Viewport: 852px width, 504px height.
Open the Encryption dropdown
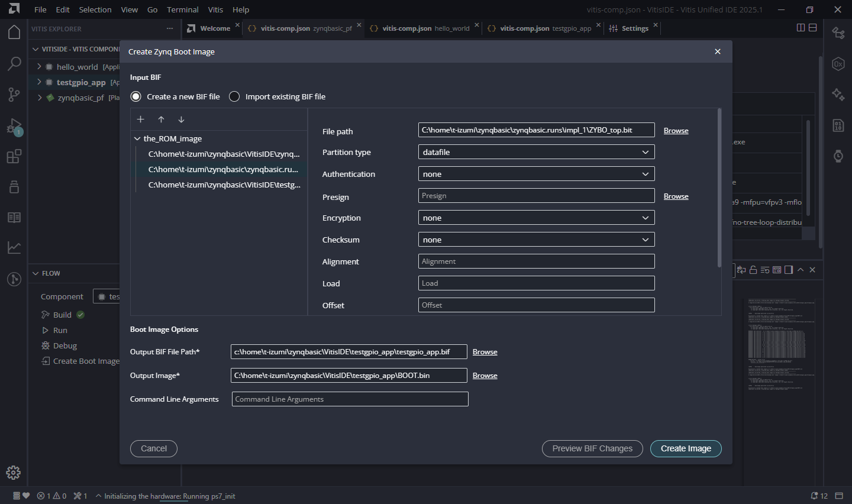536,218
